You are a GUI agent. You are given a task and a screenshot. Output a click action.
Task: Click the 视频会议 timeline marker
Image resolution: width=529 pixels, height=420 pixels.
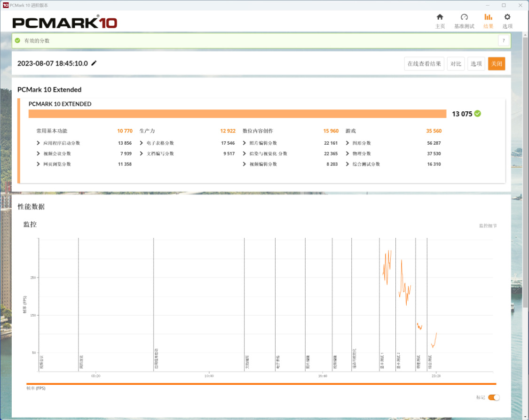coord(41,362)
